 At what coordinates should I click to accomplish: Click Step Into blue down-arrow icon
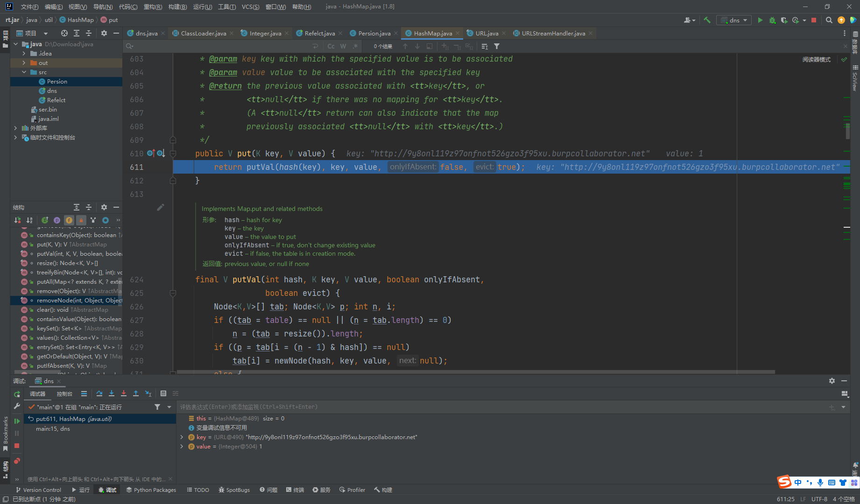coord(112,393)
